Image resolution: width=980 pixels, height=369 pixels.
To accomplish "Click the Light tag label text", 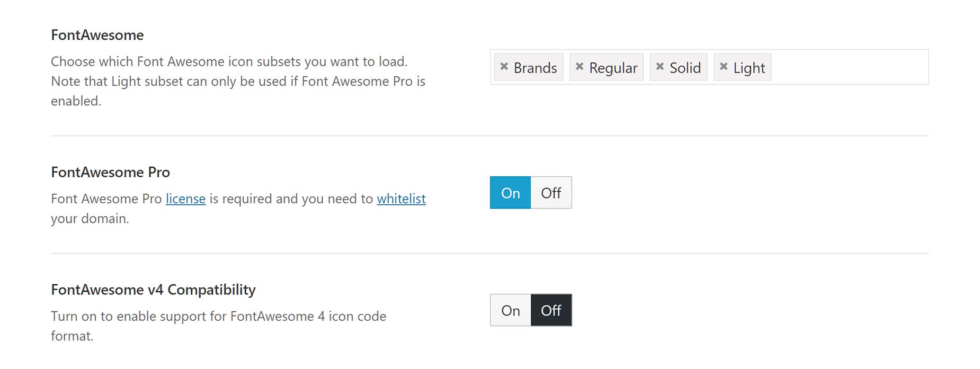I will pos(749,68).
